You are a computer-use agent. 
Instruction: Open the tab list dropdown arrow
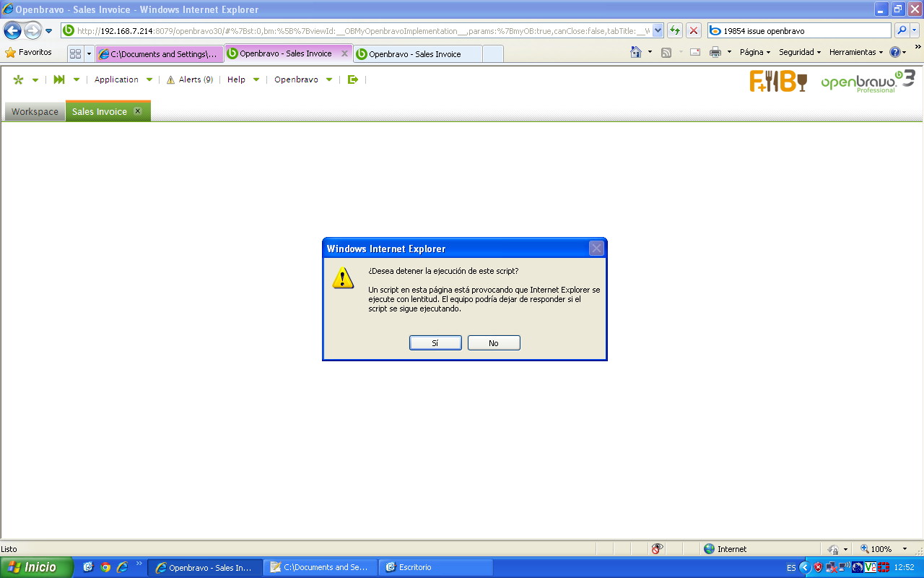coord(90,53)
